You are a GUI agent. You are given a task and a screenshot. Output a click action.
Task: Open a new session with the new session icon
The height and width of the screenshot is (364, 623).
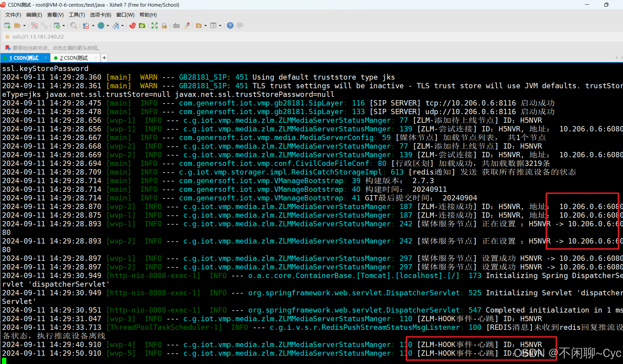click(7, 25)
